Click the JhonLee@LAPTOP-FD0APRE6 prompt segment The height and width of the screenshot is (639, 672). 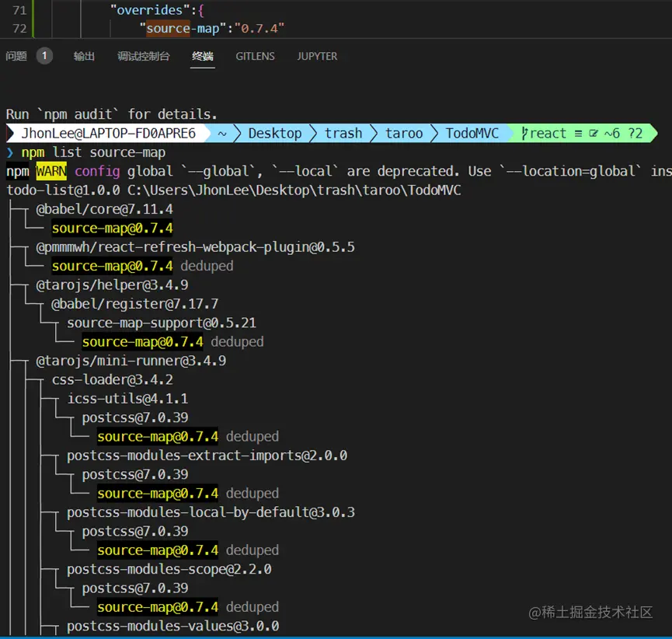pyautogui.click(x=109, y=134)
